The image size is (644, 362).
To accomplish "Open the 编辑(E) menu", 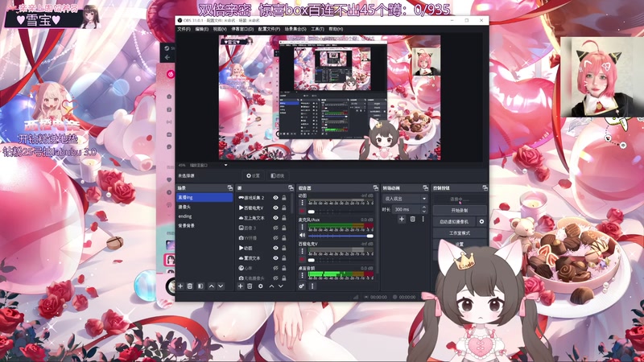I will [x=201, y=29].
